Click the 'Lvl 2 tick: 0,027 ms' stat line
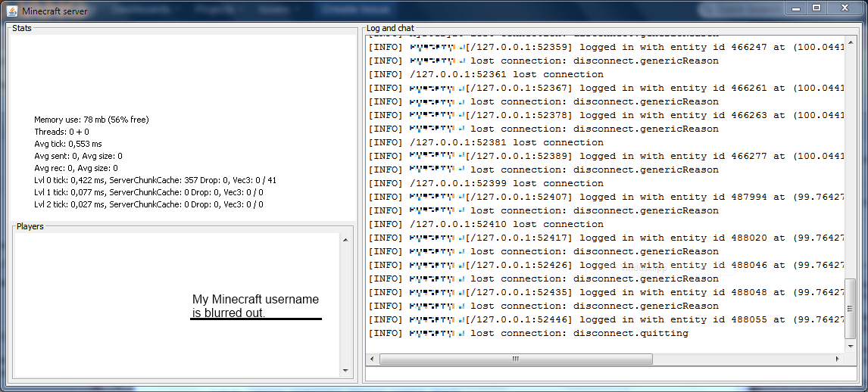This screenshot has height=392, width=868. (148, 204)
